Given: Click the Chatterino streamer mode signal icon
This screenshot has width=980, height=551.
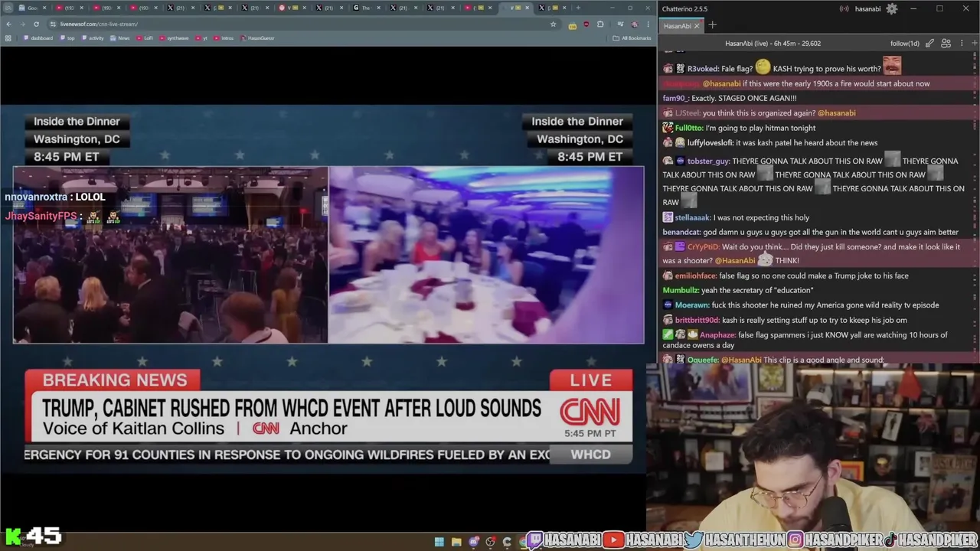Looking at the screenshot, I should click(844, 8).
